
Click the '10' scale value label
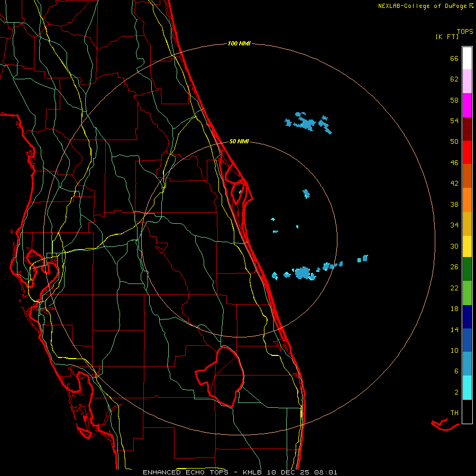[454, 350]
